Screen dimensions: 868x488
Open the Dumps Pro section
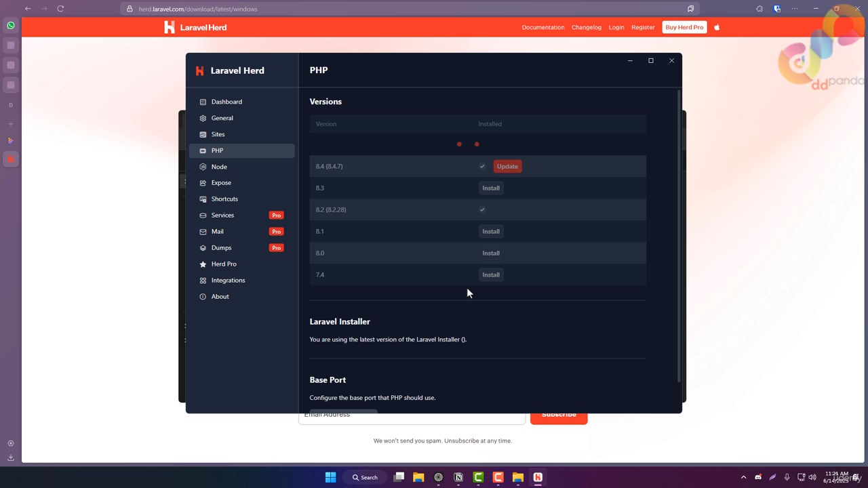coord(241,248)
